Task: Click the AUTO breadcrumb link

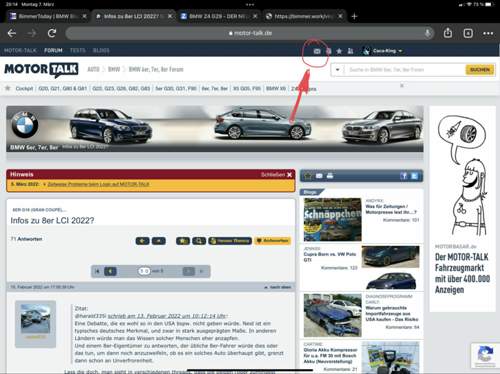Action: (x=93, y=69)
